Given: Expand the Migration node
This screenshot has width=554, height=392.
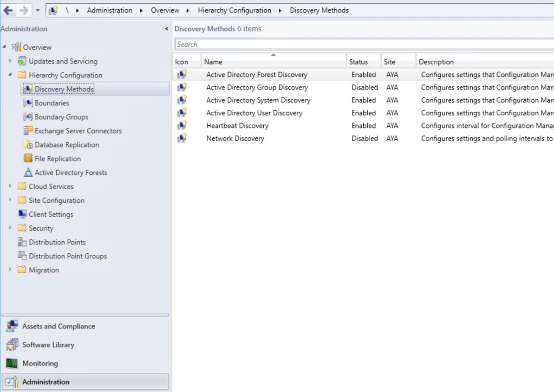Looking at the screenshot, I should pos(10,270).
